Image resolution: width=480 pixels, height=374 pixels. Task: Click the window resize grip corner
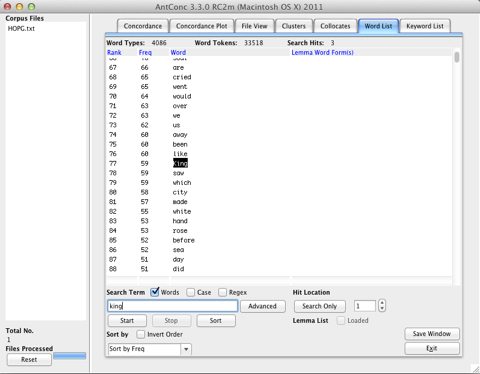pos(475,369)
